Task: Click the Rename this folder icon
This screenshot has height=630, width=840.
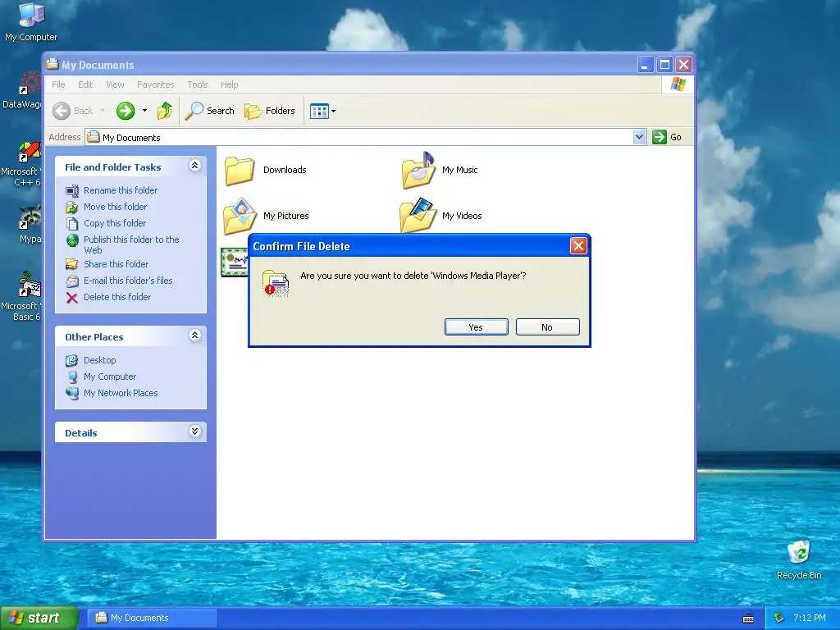Action: [72, 190]
